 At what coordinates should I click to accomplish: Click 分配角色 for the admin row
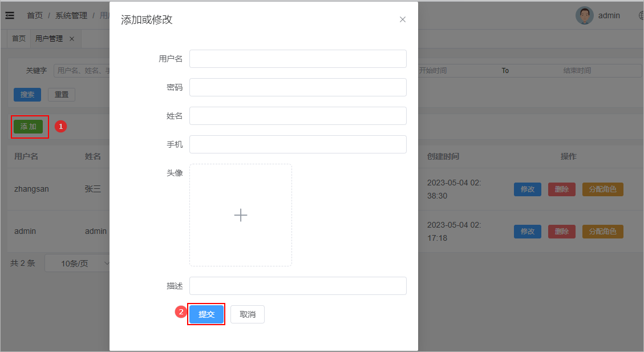click(x=602, y=232)
